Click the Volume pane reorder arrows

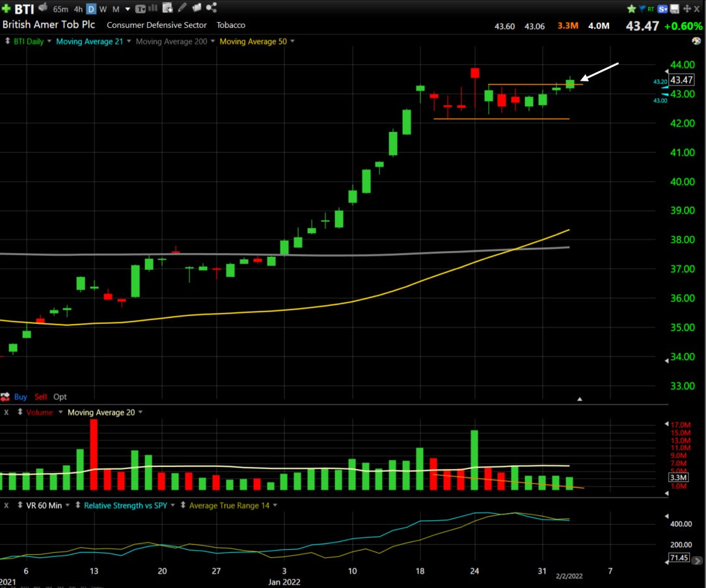(x=20, y=412)
